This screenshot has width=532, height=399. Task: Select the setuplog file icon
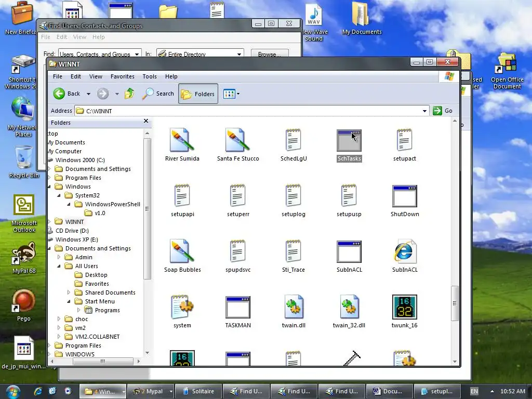click(294, 196)
